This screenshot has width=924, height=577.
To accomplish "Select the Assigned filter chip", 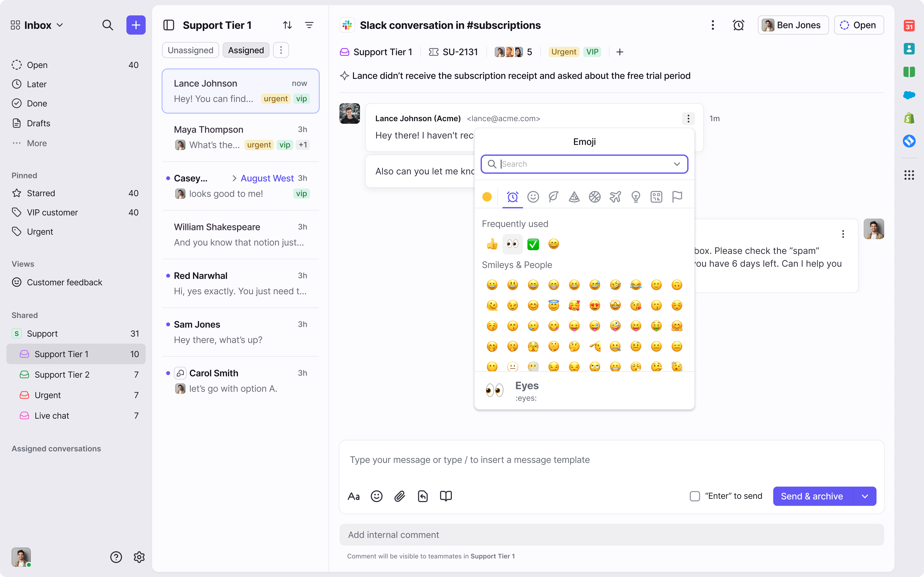I will coord(246,50).
